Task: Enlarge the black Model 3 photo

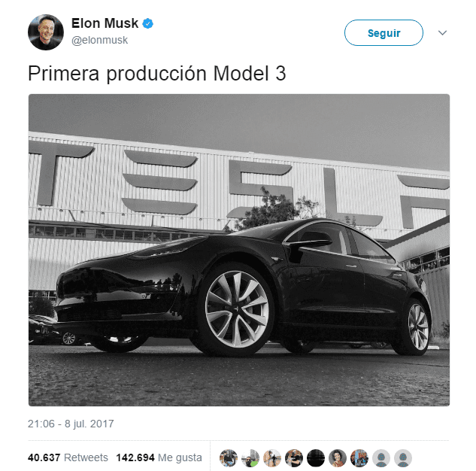Action: tap(239, 250)
